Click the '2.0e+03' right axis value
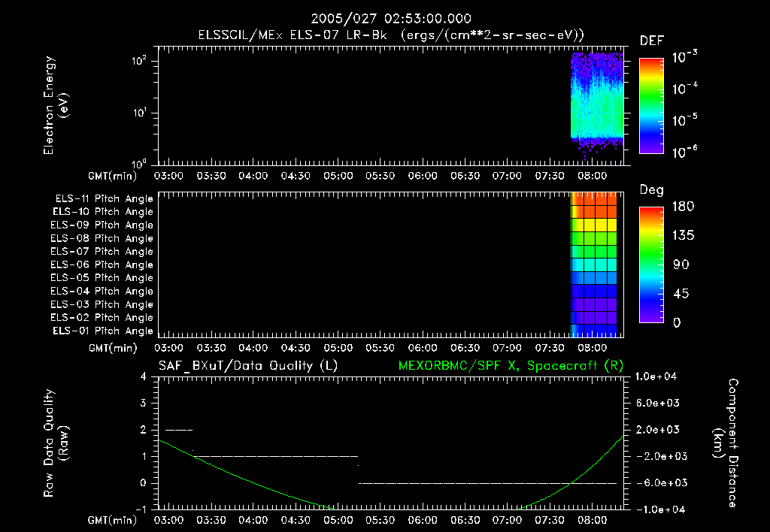Viewport: 770px width, 532px height. tap(657, 429)
